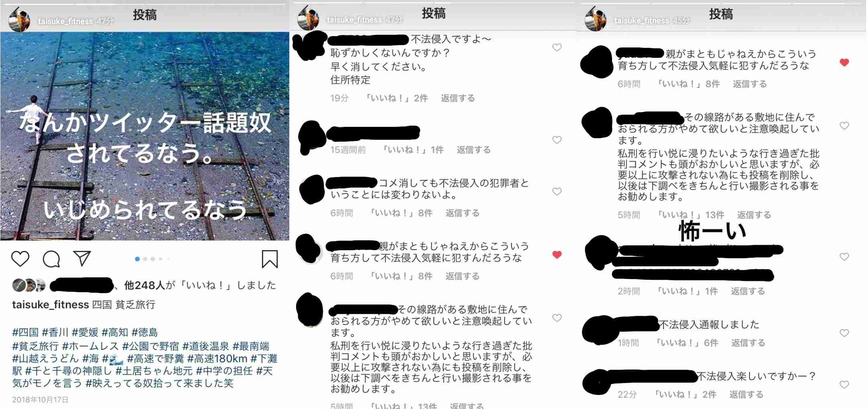
Task: Tap the profile avatar in the left header
Action: (19, 19)
